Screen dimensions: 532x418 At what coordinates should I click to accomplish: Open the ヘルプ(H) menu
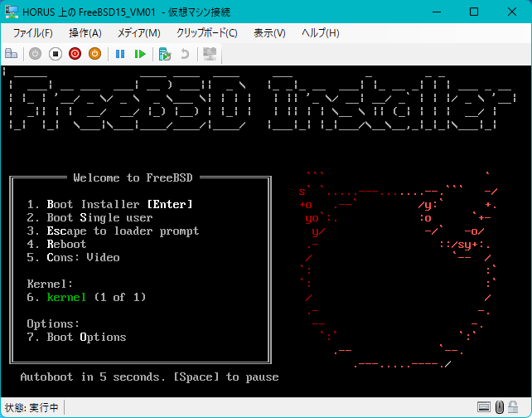tap(321, 33)
